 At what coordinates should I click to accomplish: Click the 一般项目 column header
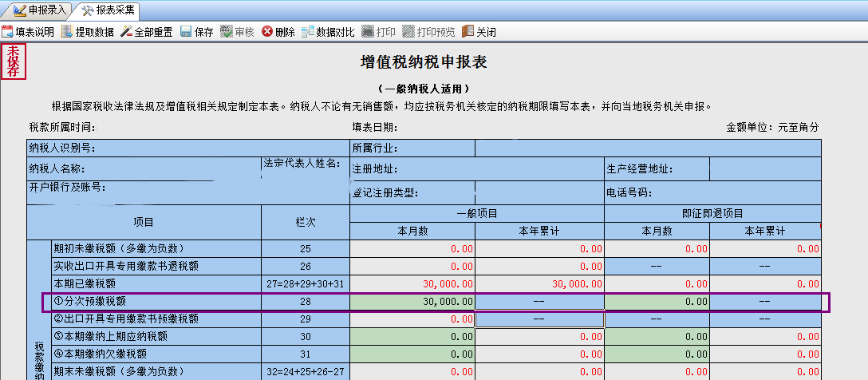coord(476,213)
